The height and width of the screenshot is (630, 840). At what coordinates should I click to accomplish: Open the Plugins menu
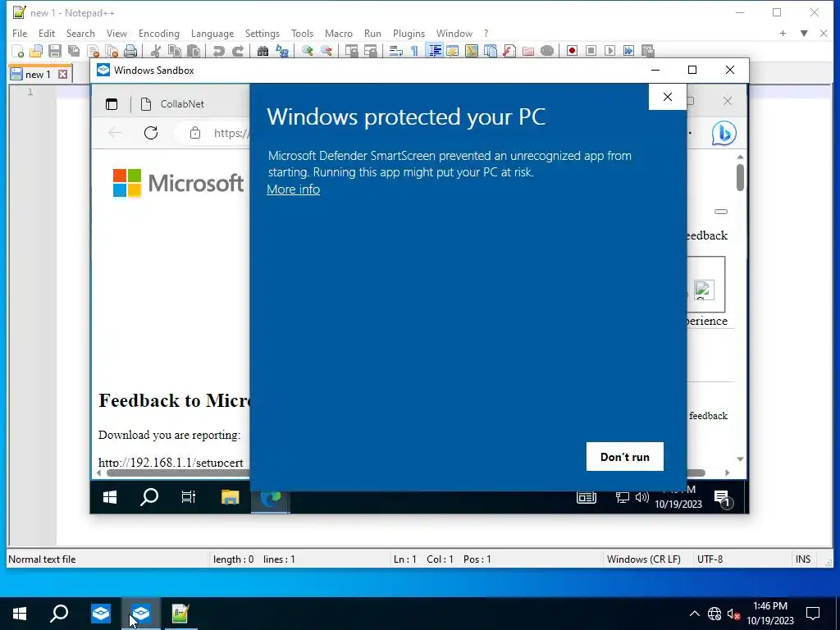[x=409, y=33]
